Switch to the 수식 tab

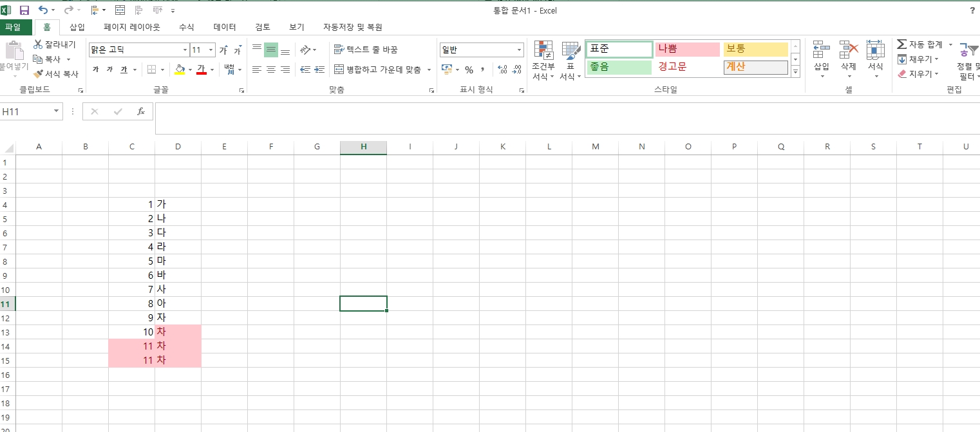[187, 27]
